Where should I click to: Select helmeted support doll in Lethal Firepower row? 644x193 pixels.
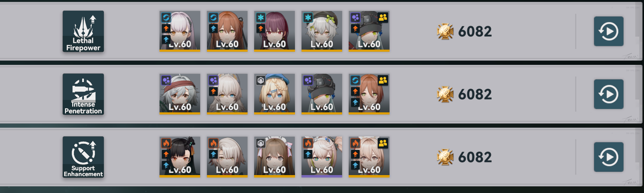pyautogui.click(x=369, y=31)
